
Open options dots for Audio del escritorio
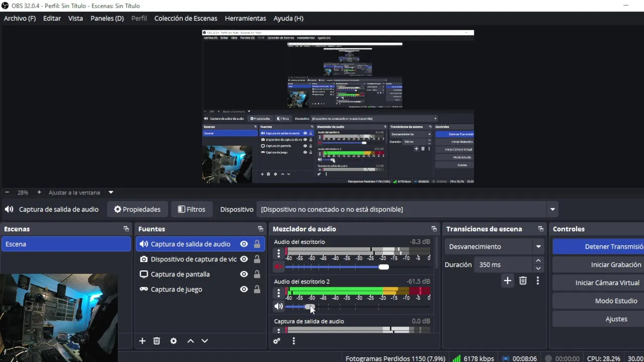coord(279,254)
